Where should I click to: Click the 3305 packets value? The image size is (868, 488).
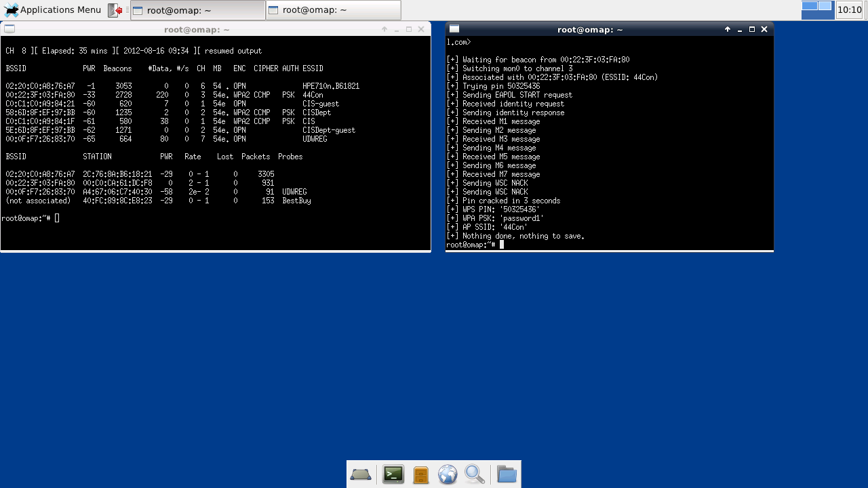click(x=266, y=174)
